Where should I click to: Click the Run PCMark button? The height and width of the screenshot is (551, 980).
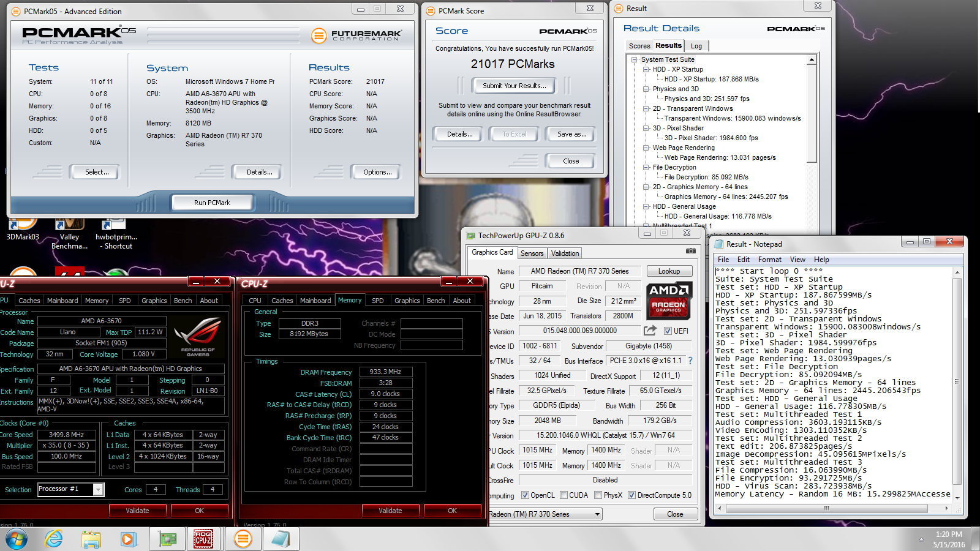(x=213, y=203)
